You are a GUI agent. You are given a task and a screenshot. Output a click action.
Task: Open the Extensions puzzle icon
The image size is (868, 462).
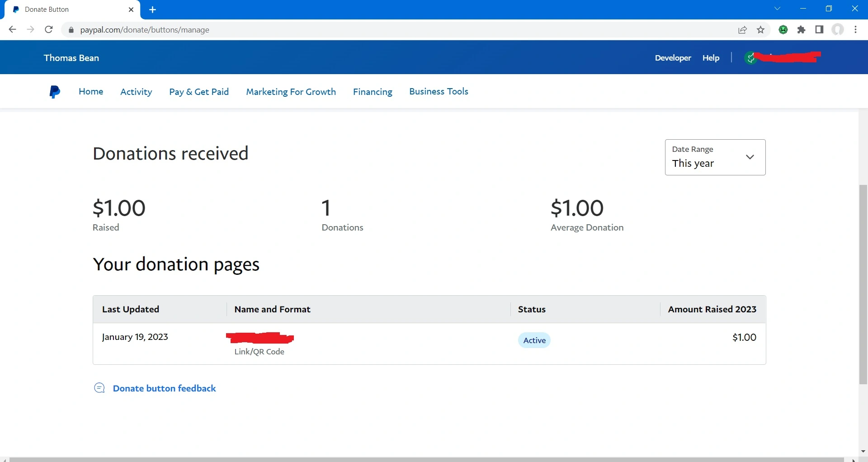click(802, 30)
